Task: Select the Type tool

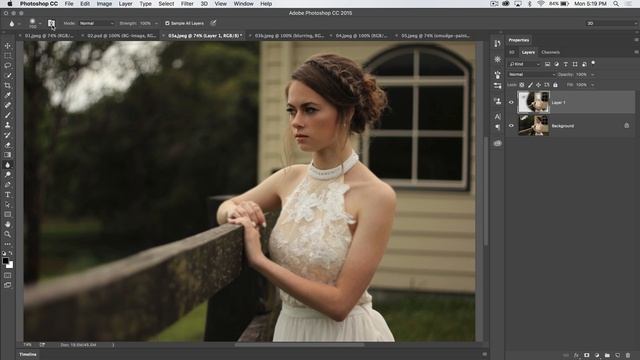Action: pos(7,195)
